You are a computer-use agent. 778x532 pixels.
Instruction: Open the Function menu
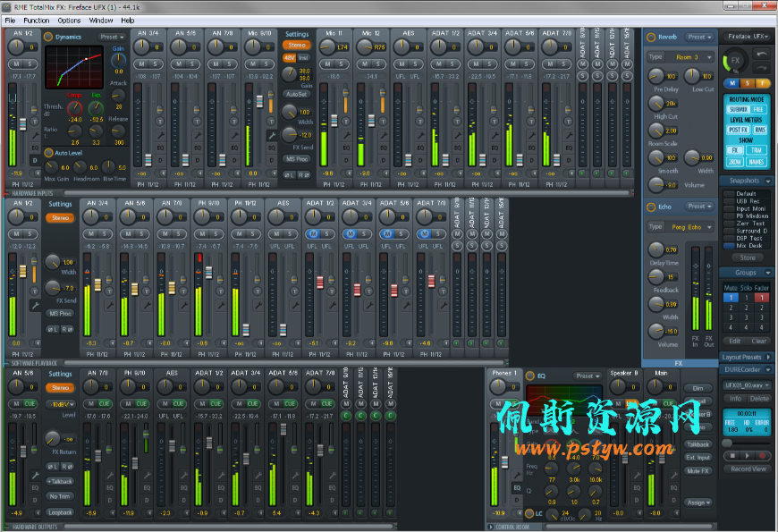tap(37, 21)
